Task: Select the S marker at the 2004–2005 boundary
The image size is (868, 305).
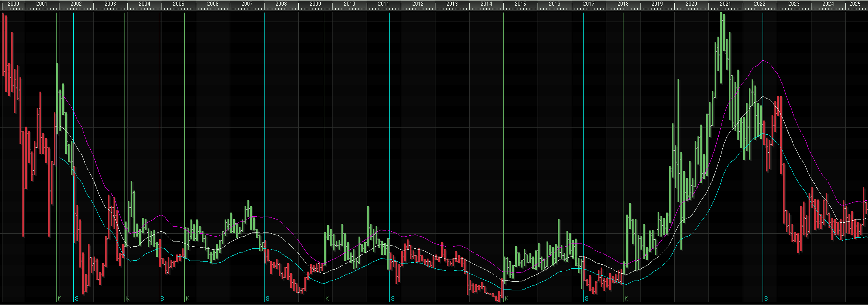Action: (162, 299)
